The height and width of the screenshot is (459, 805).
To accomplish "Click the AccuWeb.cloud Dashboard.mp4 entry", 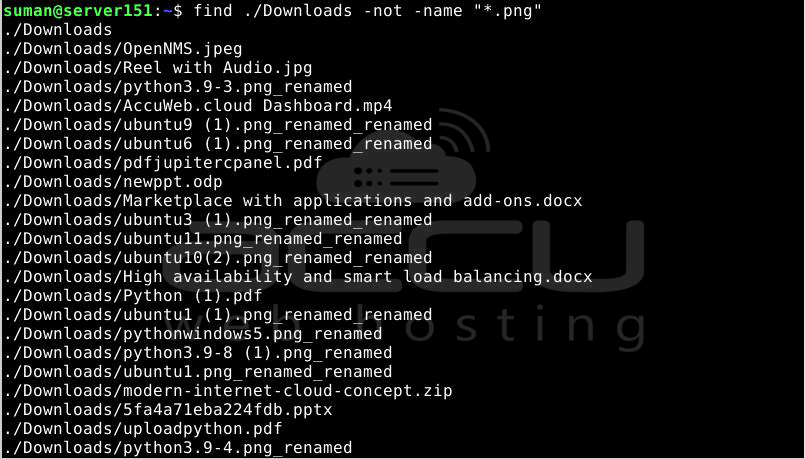I will coord(198,106).
